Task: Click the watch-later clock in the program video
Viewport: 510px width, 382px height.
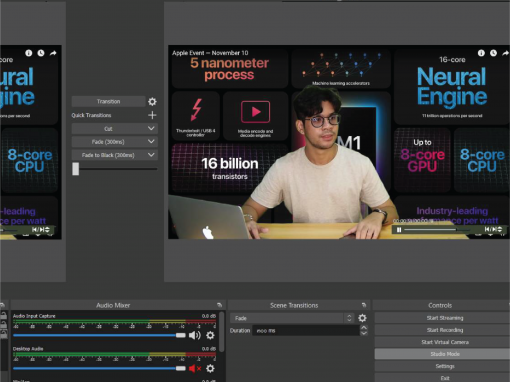Action: (493, 53)
